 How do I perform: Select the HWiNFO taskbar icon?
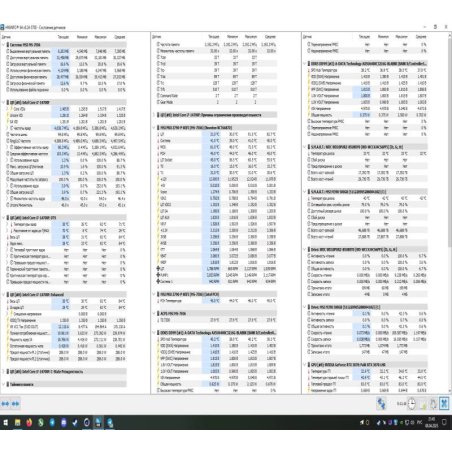click(x=98, y=422)
